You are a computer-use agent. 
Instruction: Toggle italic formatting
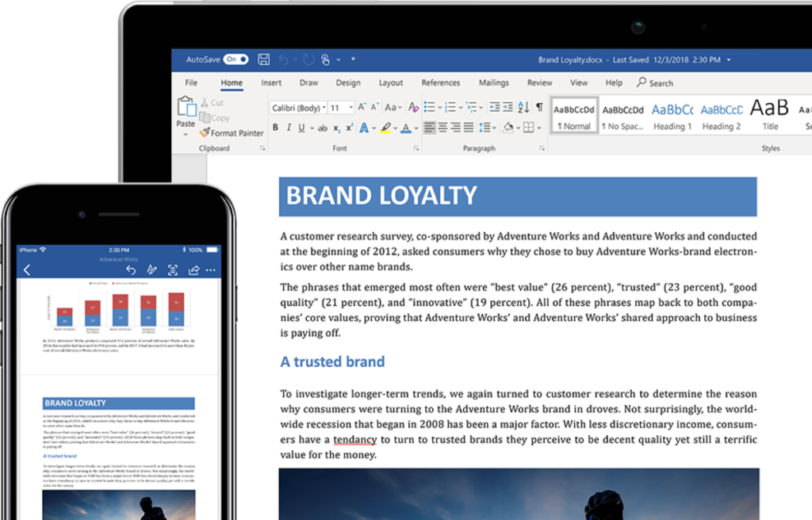coord(289,125)
